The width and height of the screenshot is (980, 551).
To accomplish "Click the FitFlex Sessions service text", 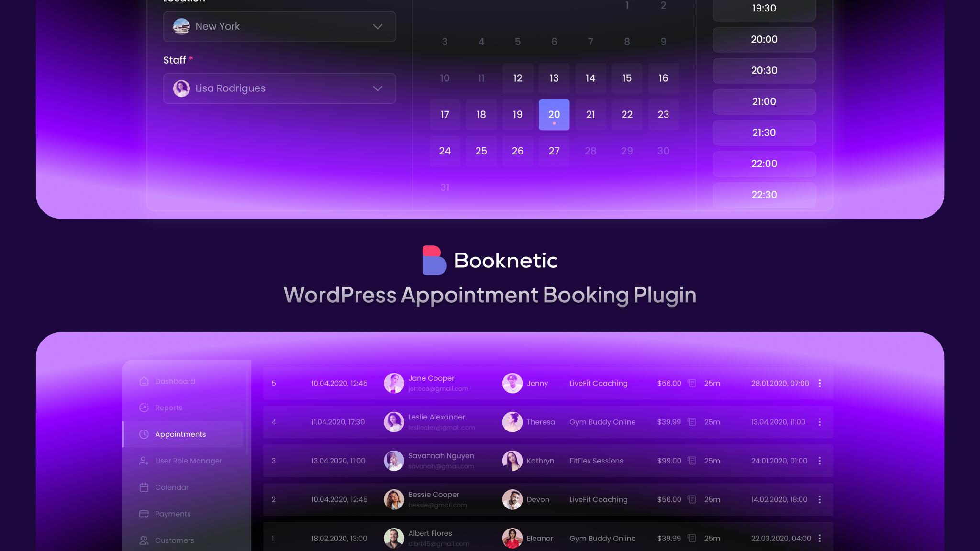I will [x=596, y=461].
